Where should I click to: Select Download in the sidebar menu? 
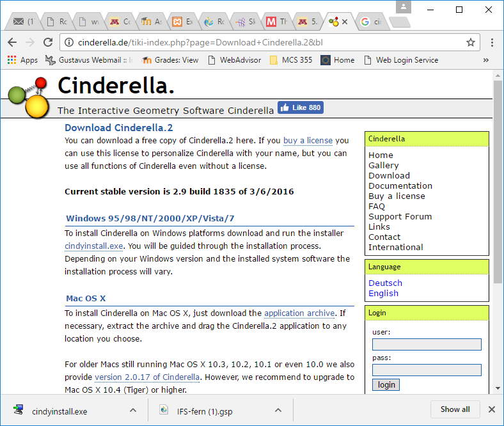tap(389, 175)
